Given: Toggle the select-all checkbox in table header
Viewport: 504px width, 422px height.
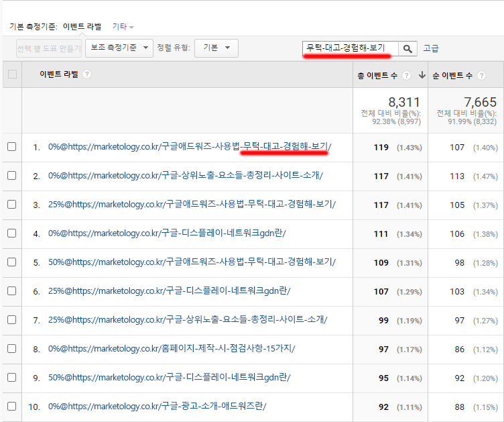Looking at the screenshot, I should 11,74.
